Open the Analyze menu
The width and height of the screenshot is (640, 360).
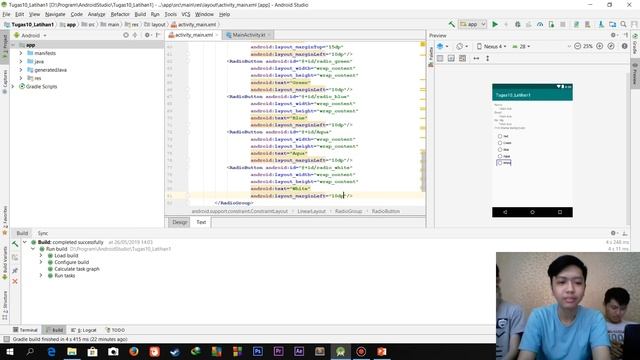tap(97, 14)
